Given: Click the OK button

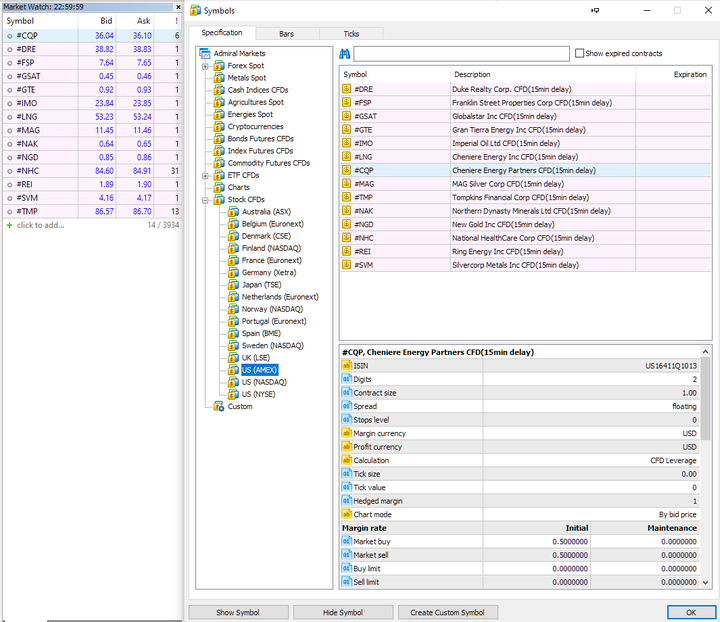Looking at the screenshot, I should point(692,612).
